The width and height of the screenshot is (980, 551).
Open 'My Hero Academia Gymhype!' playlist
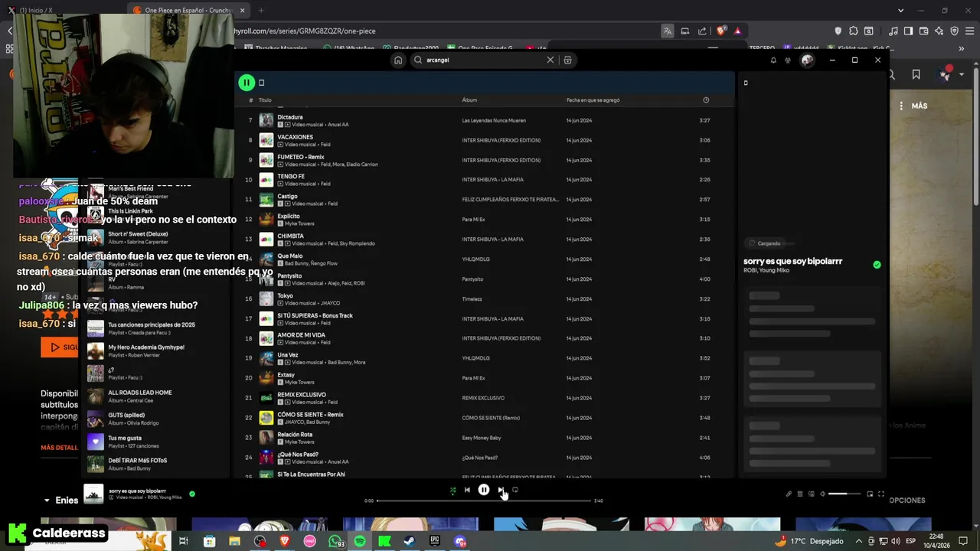145,351
